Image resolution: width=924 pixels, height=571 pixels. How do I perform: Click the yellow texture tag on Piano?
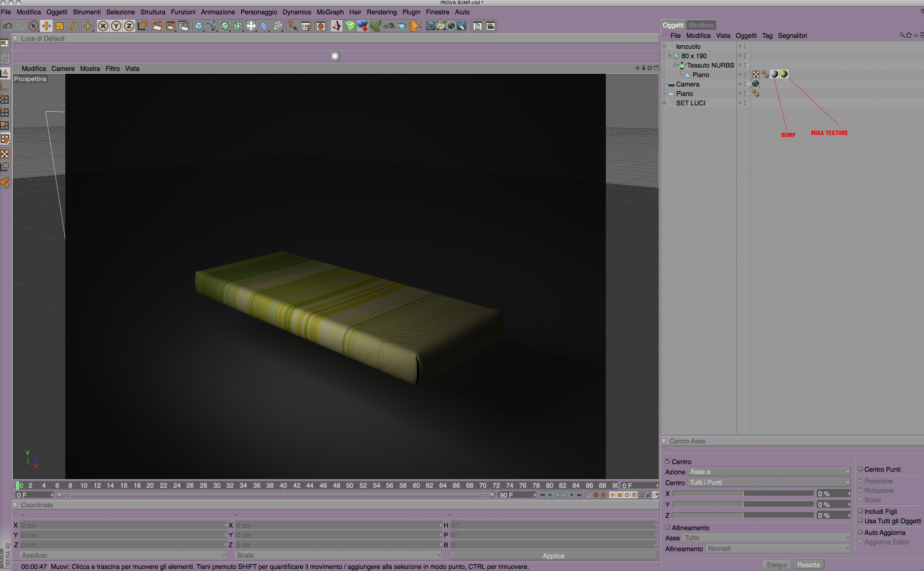pyautogui.click(x=784, y=74)
